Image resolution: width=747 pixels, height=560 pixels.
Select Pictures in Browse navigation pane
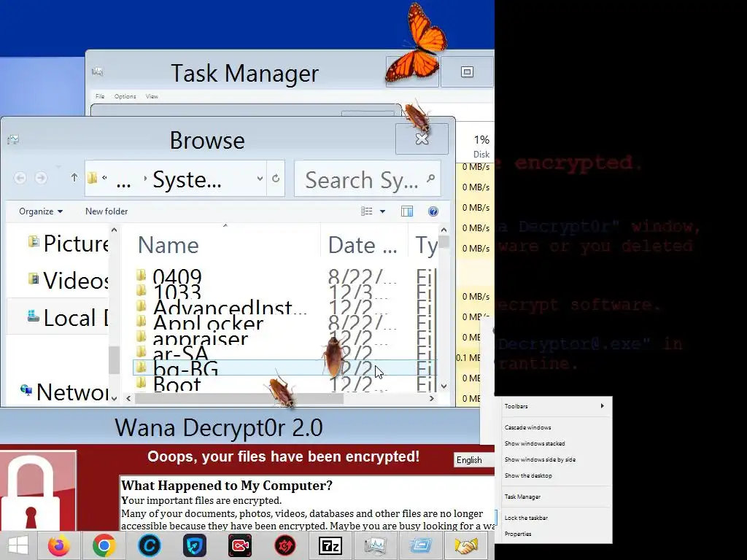click(68, 244)
